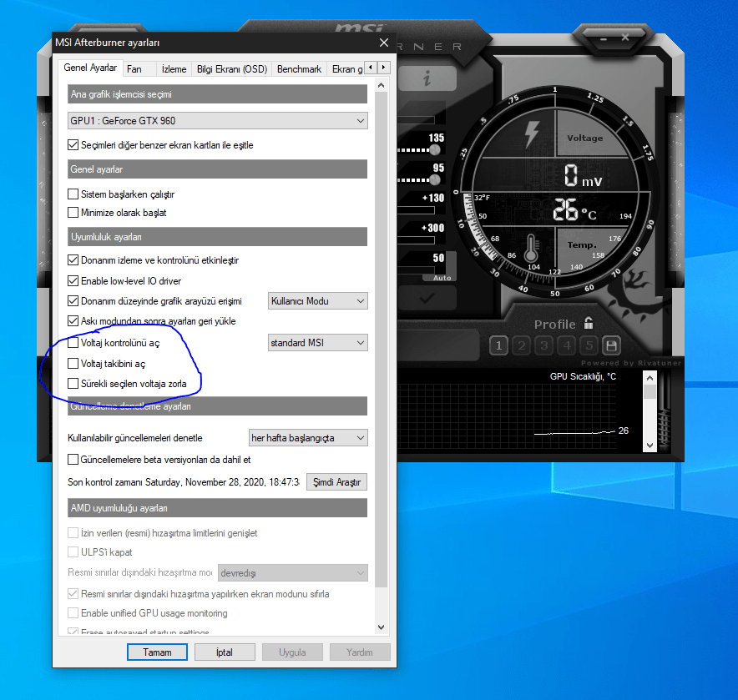Click profile slot 3 in Afterburner
The image size is (738, 700).
coord(544,346)
